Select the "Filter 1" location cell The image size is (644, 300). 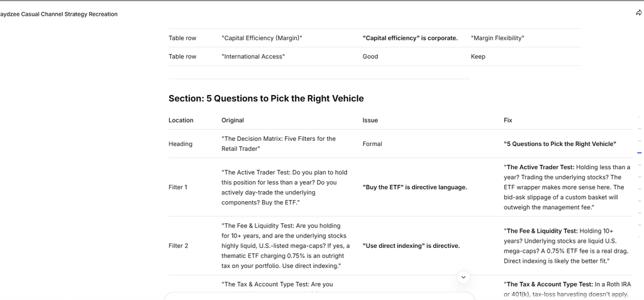coord(178,187)
